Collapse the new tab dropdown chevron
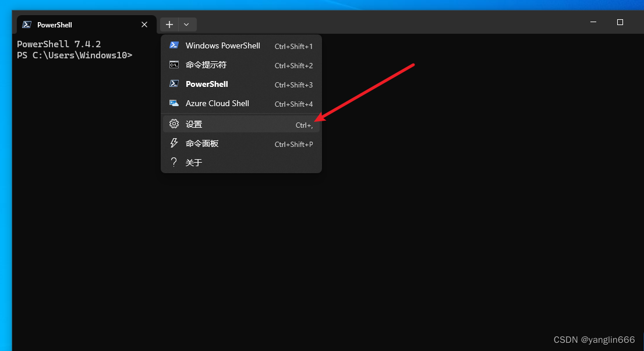Screen dimensions: 644x351 click(x=186, y=24)
